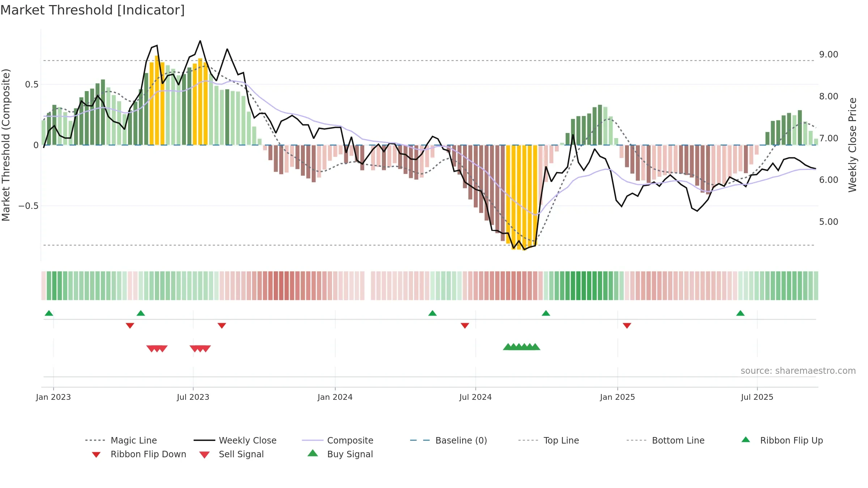This screenshot has height=488, width=868.
Task: Click the 6.00 price axis label
Action: coord(829,180)
